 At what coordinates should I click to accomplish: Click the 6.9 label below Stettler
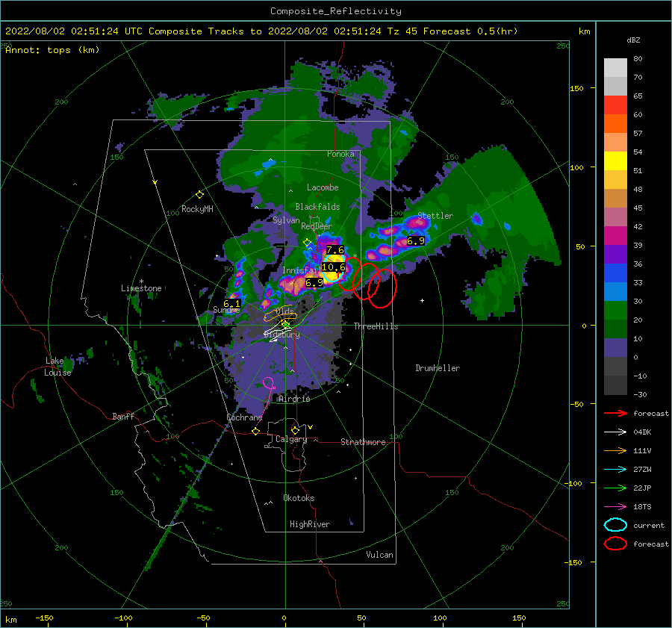(x=415, y=240)
